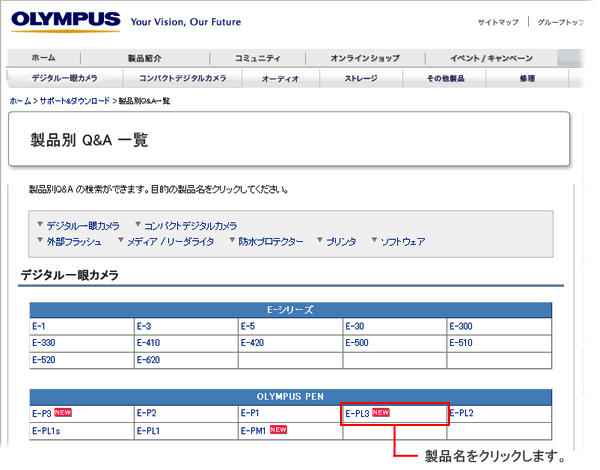Open the E-3 Q&A link
600x470 pixels.
[x=144, y=326]
